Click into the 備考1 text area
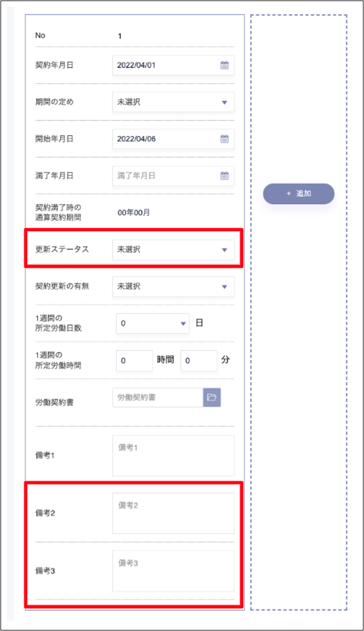364x631 pixels. (x=173, y=456)
